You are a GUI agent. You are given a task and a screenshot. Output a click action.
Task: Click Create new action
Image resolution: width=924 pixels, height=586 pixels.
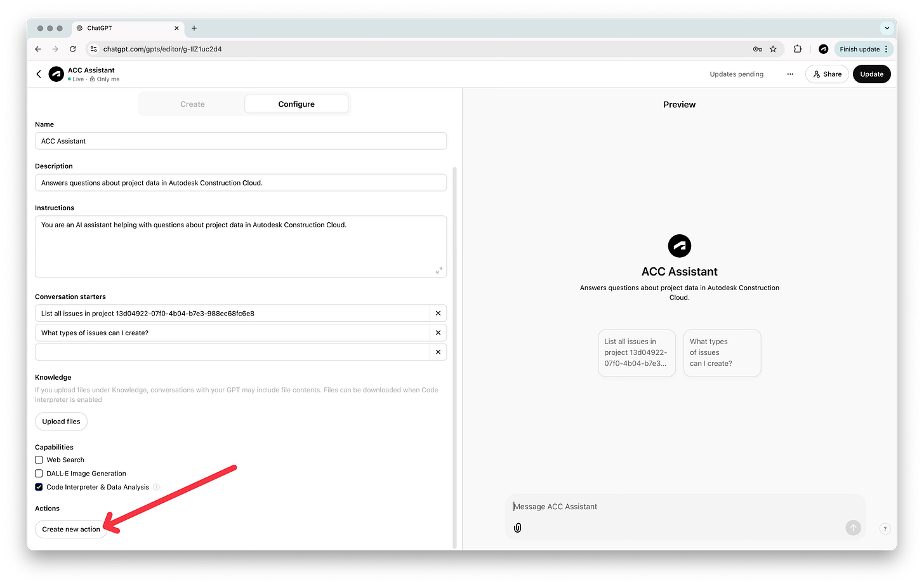(x=71, y=529)
